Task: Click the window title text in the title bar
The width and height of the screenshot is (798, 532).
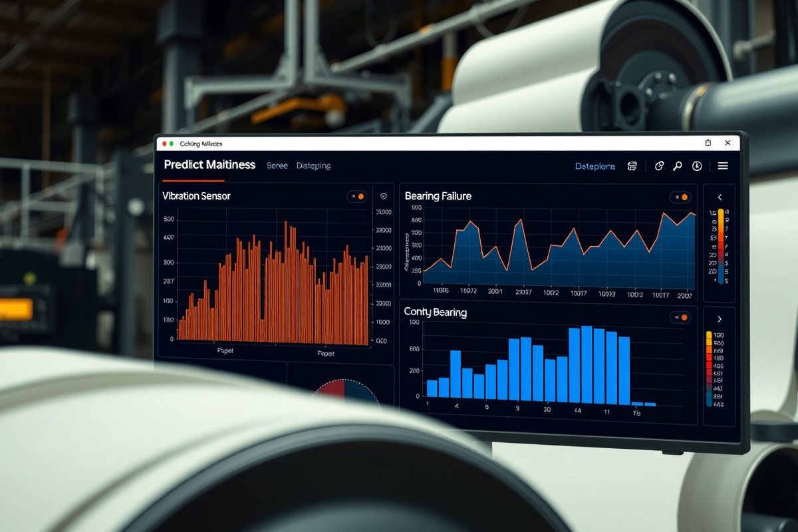Action: (x=200, y=144)
